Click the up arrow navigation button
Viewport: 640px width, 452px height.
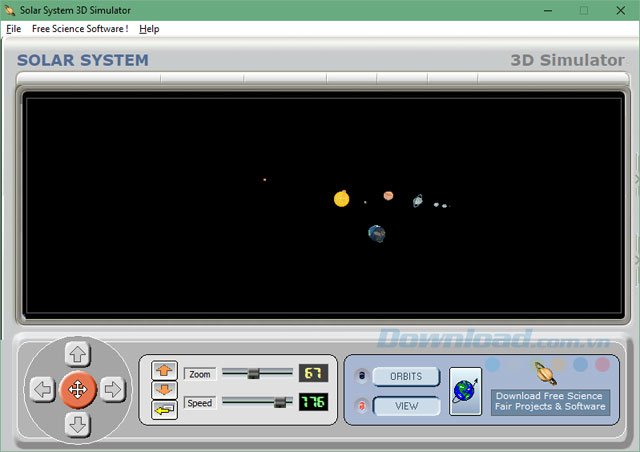pos(78,354)
